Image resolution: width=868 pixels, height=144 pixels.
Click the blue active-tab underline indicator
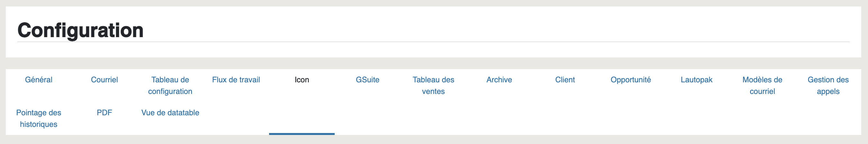[302, 134]
